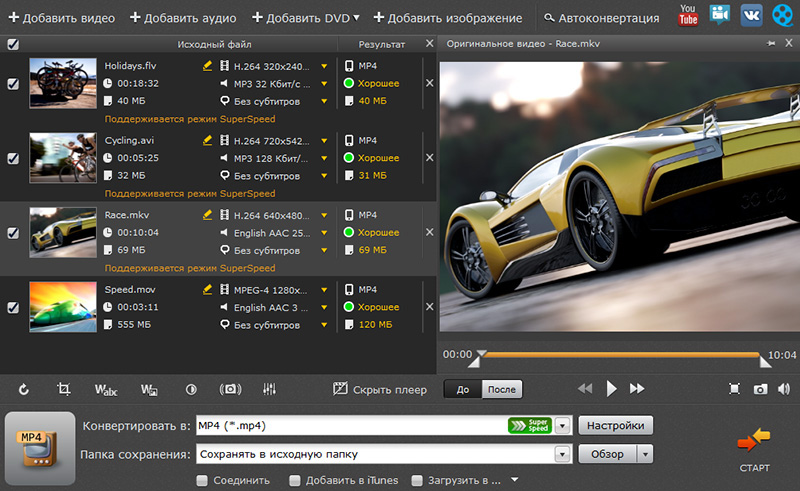
Task: Expand the Добавить DVD dropdown
Action: (356, 18)
